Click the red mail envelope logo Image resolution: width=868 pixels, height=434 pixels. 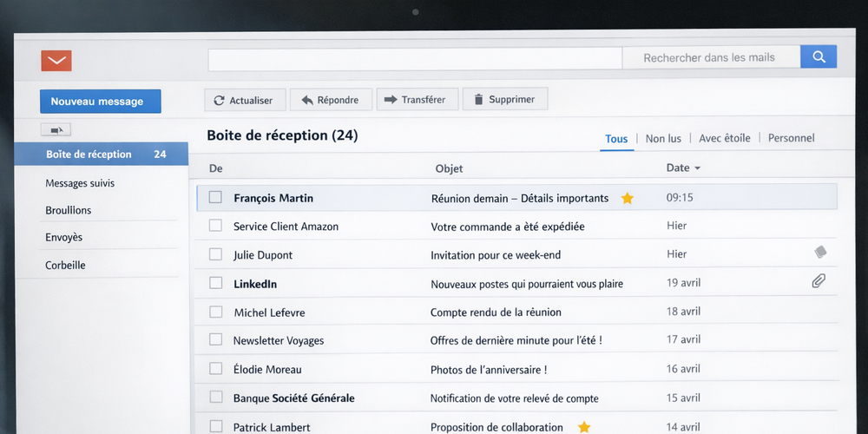tap(56, 61)
